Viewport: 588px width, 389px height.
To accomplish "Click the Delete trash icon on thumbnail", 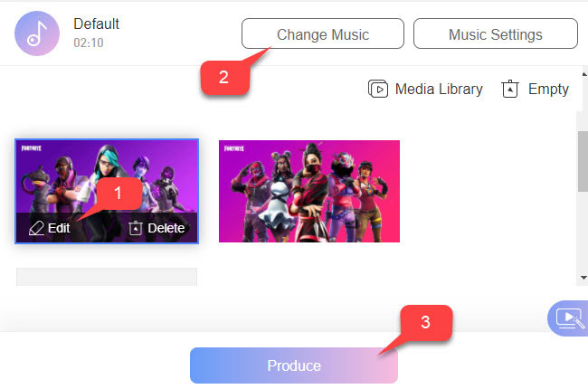I will click(x=136, y=228).
